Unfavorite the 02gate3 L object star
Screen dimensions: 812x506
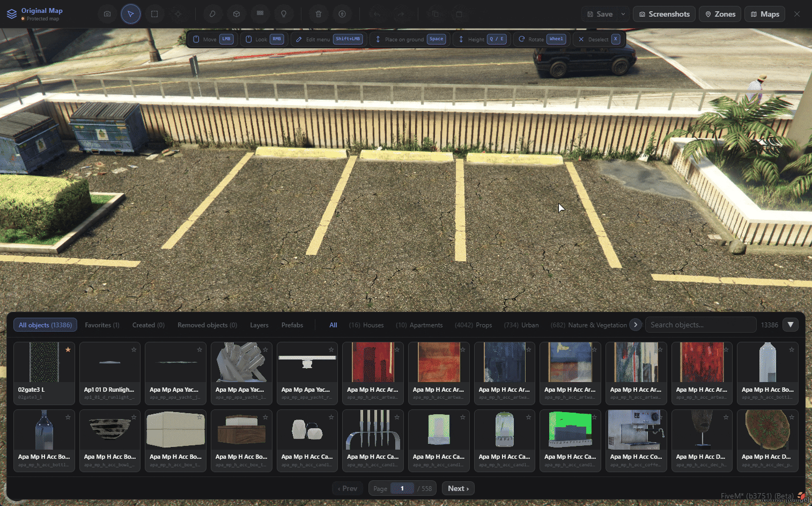[68, 350]
